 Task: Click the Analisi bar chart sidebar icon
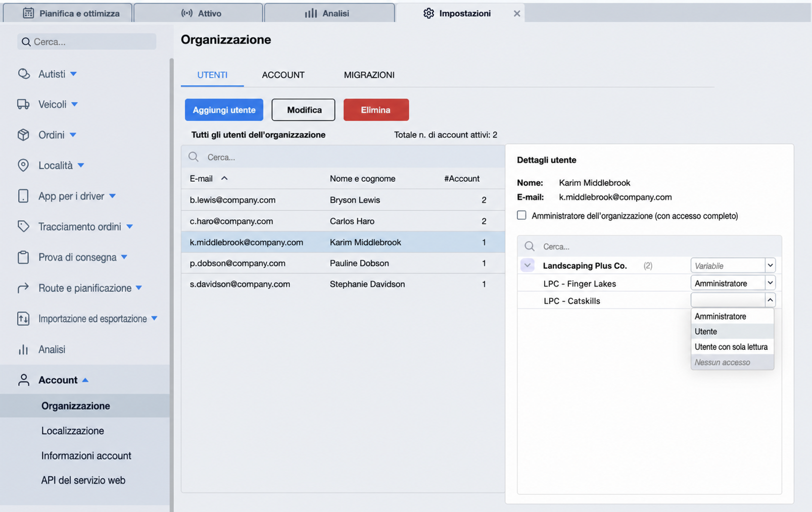click(x=23, y=349)
